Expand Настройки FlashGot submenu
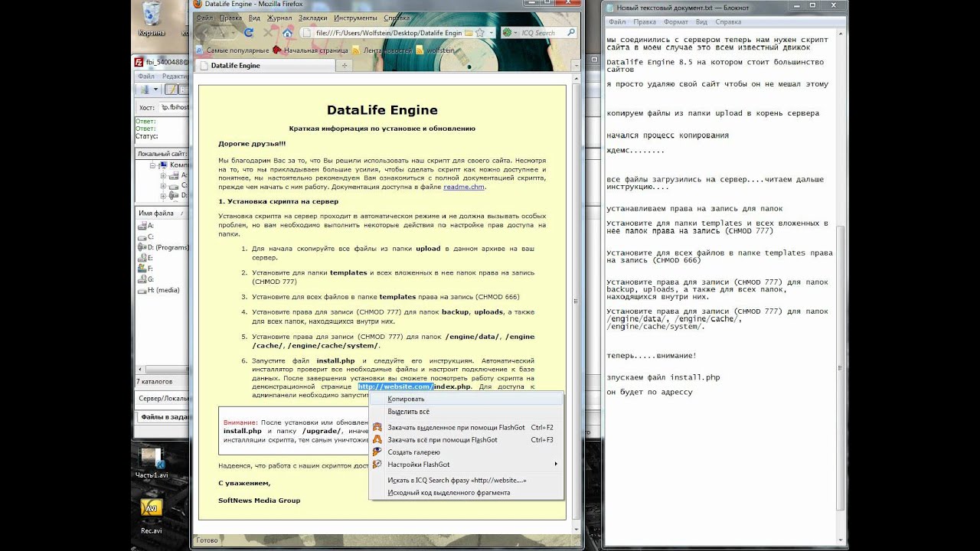This screenshot has width=980, height=551. tap(466, 465)
